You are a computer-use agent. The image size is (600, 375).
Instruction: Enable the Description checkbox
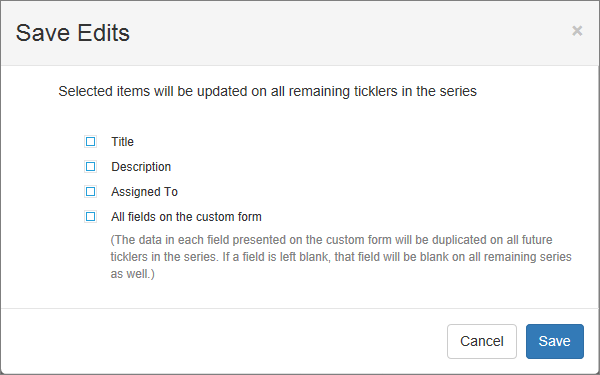[x=91, y=167]
